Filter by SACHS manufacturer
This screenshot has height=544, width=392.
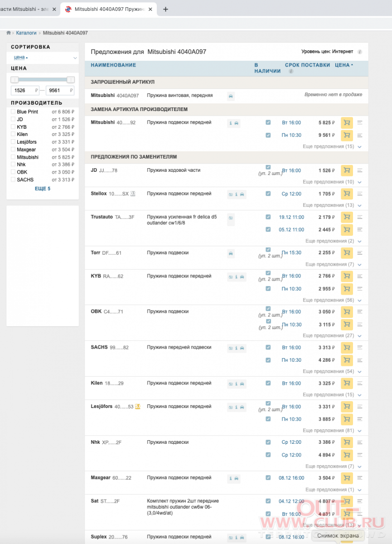(13, 180)
